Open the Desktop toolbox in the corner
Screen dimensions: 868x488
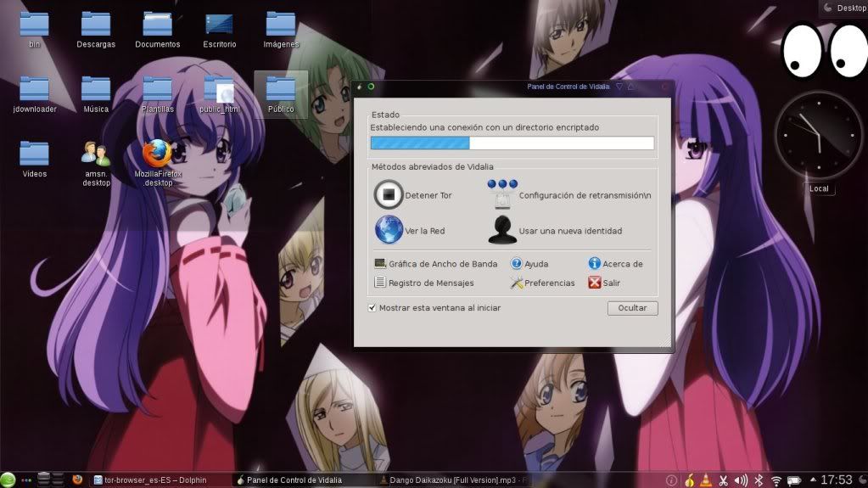(843, 8)
